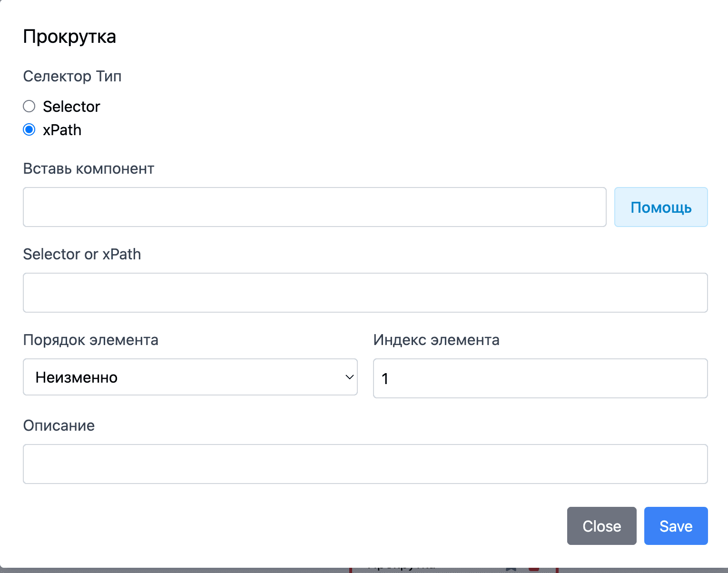Image resolution: width=728 pixels, height=573 pixels.
Task: Click the "Описание" label
Action: click(59, 425)
